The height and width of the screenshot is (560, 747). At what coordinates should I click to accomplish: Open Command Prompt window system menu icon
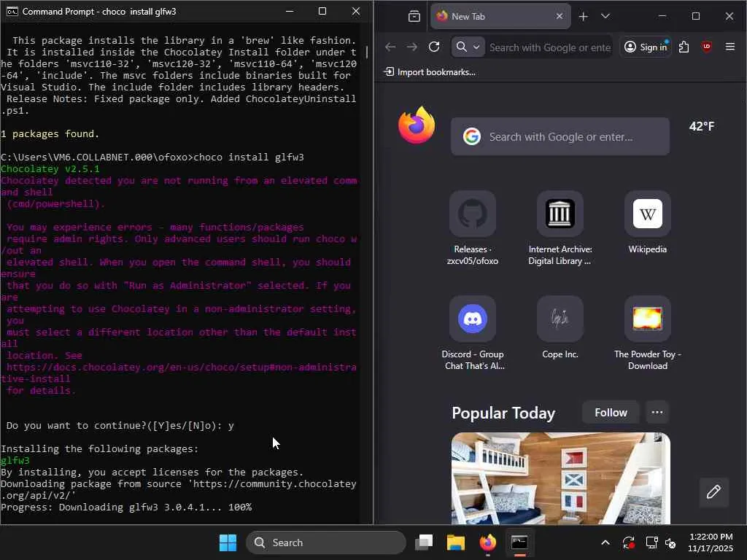[12, 12]
